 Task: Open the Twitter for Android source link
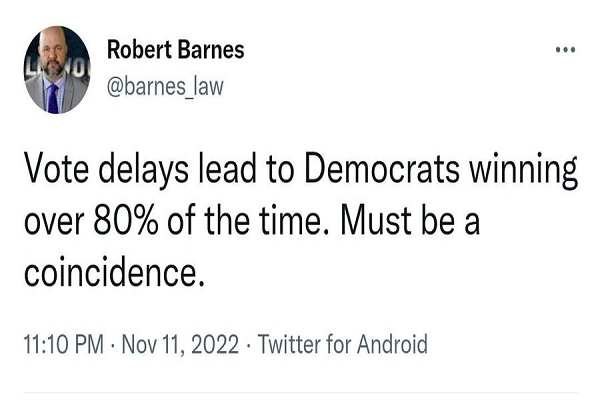coord(342,345)
